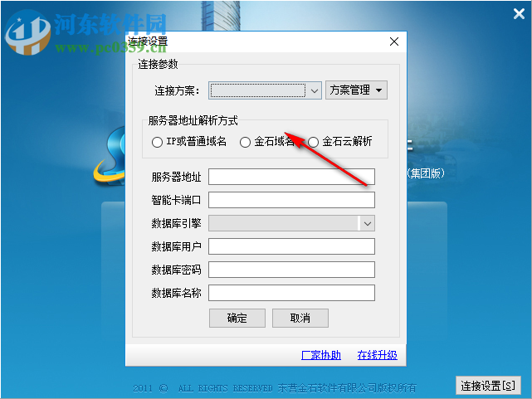Click the 确定 button
The height and width of the screenshot is (399, 532).
pos(237,318)
